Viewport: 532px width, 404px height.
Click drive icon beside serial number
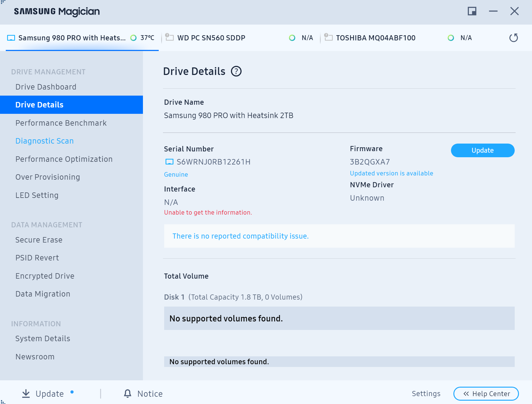pos(169,162)
